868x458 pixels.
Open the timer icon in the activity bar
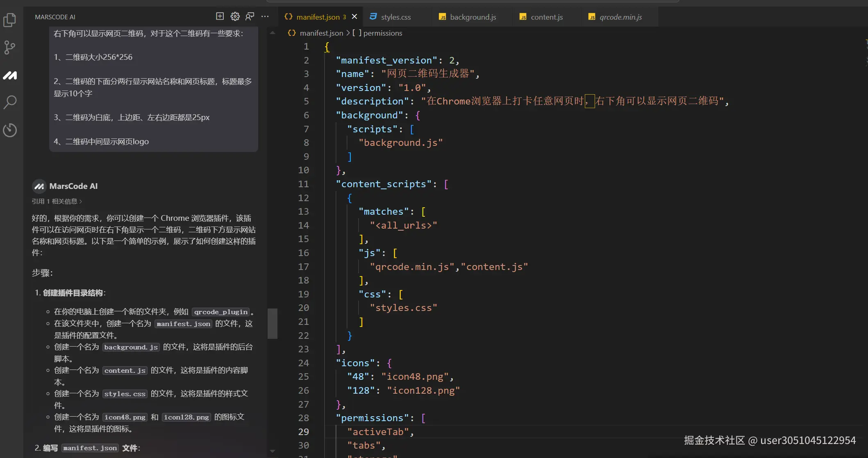click(10, 130)
